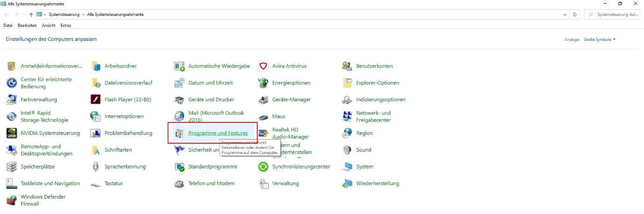Open the Indizierungsoptionen icon
Viewport: 644px width, 214px height.
(x=347, y=100)
